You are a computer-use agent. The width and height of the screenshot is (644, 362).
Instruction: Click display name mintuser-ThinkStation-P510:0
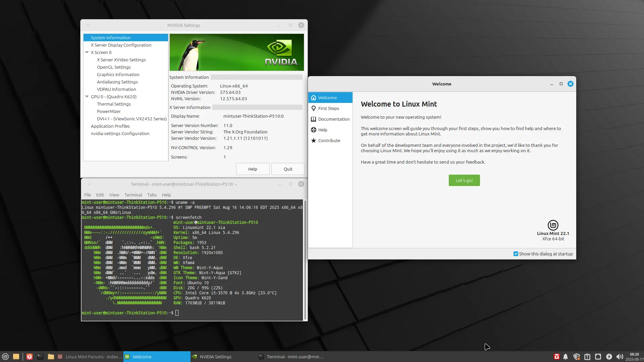253,116
